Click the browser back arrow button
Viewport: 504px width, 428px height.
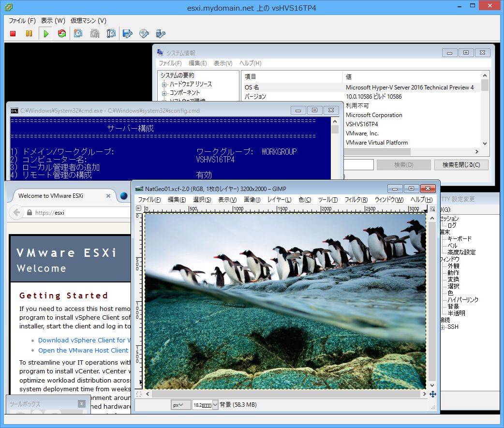coord(16,212)
